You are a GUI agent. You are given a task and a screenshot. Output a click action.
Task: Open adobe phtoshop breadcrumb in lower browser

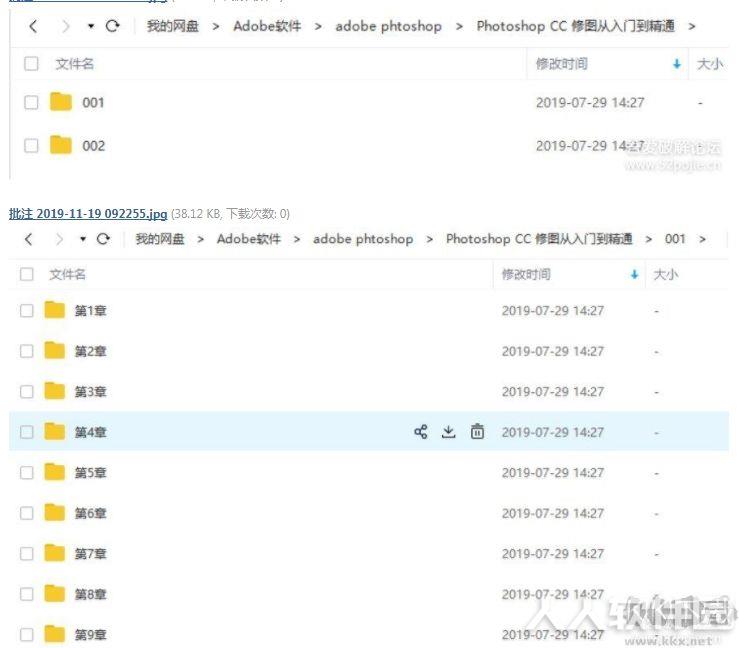[363, 239]
